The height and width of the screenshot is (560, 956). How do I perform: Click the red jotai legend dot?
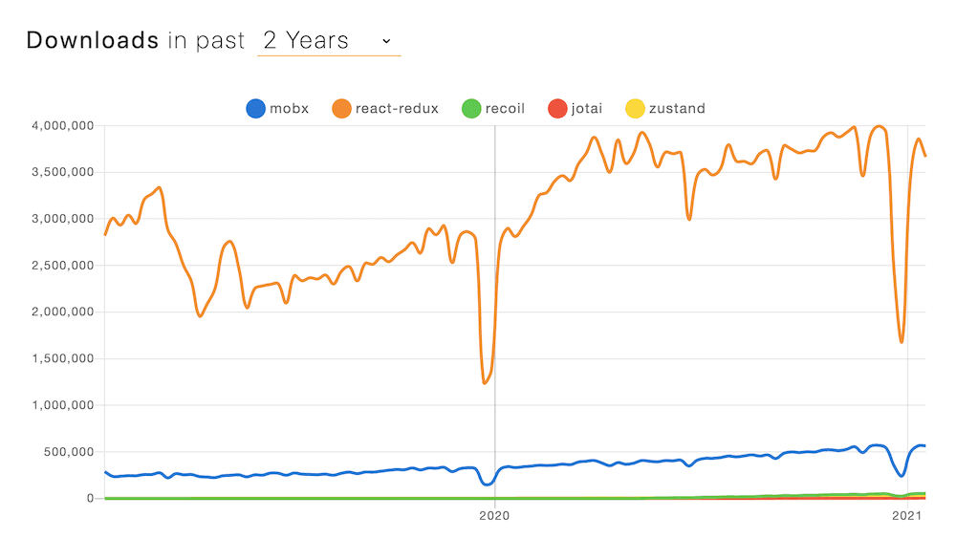[x=556, y=108]
